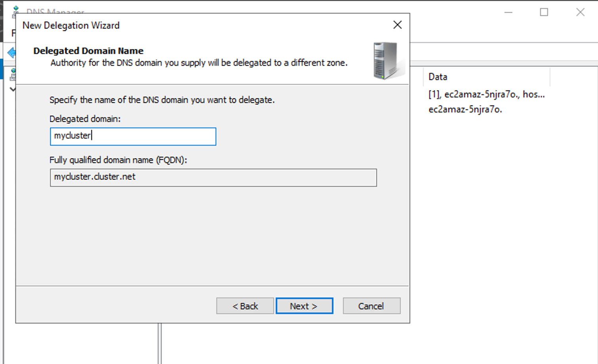Sort records by the Data column header
This screenshot has height=364, width=598.
pos(438,76)
